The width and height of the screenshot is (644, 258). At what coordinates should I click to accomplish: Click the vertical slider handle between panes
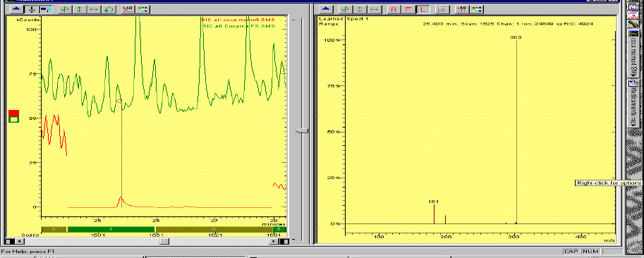pyautogui.click(x=302, y=130)
